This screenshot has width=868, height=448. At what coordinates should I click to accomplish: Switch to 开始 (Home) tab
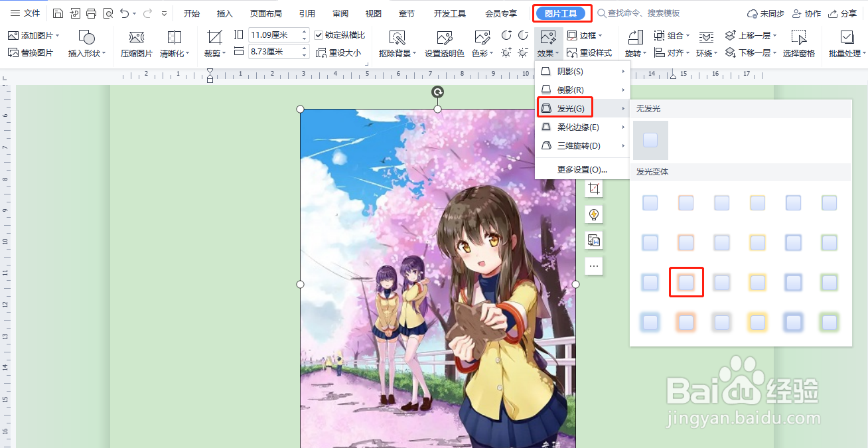[192, 13]
